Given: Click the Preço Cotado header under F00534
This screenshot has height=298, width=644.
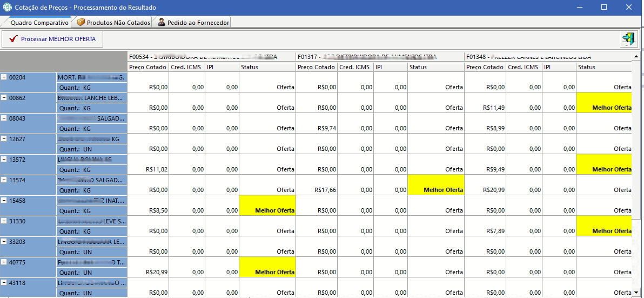Looking at the screenshot, I should (x=148, y=67).
